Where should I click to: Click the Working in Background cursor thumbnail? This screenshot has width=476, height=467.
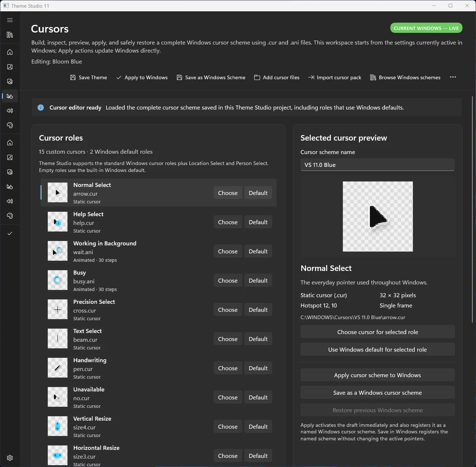point(58,251)
